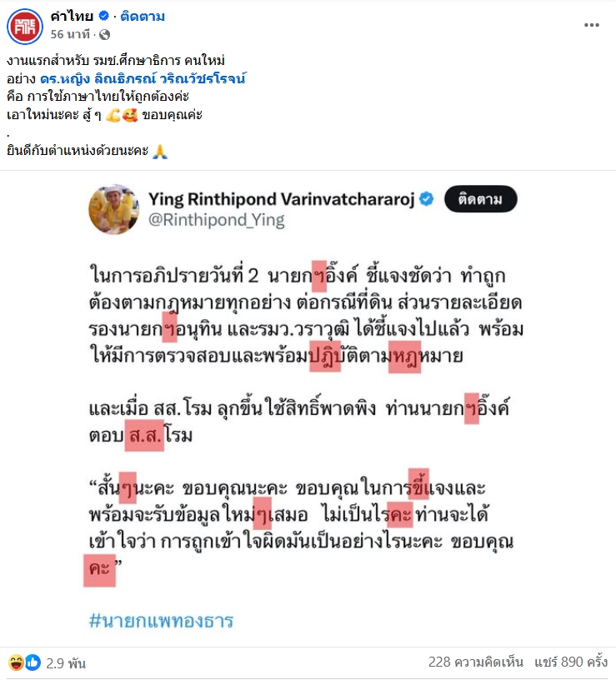Open tagged profile ดร.หญิง ลิณธิภรณ์ วริณวัชรโรจน์
The width and height of the screenshot is (616, 680).
click(143, 79)
